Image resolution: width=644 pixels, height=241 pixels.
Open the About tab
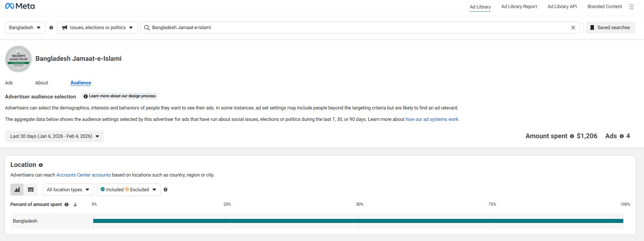(42, 83)
